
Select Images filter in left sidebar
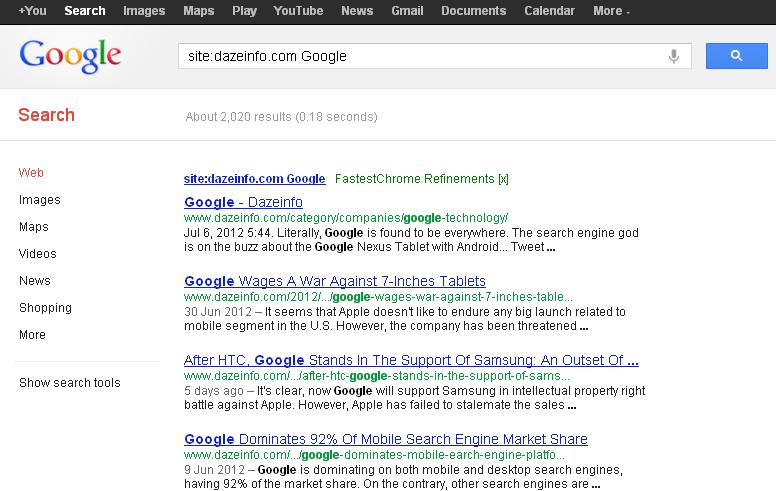(x=40, y=199)
